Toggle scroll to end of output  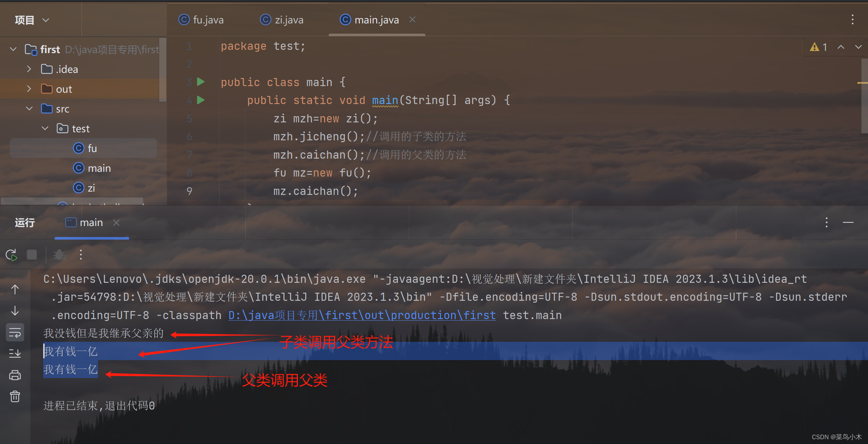[x=15, y=354]
